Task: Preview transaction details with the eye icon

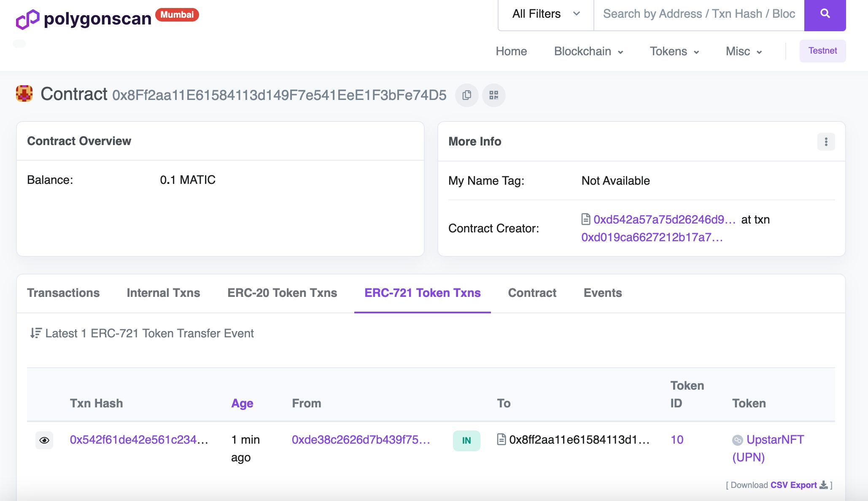Action: tap(44, 440)
